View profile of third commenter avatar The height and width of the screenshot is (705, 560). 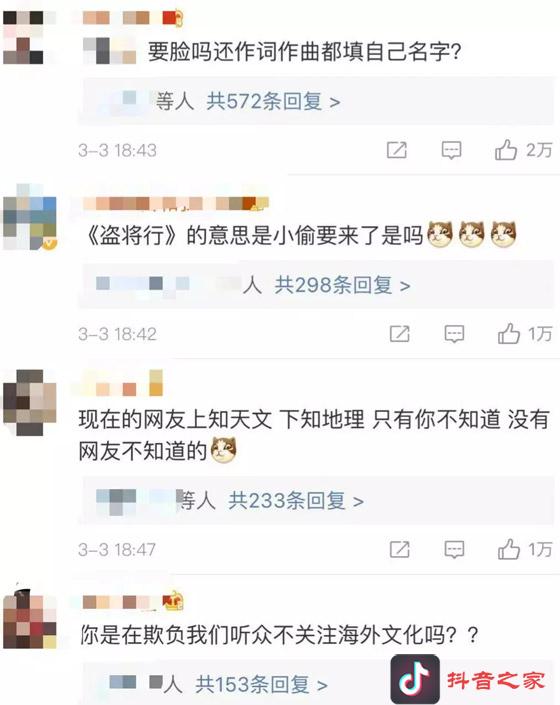(30, 402)
